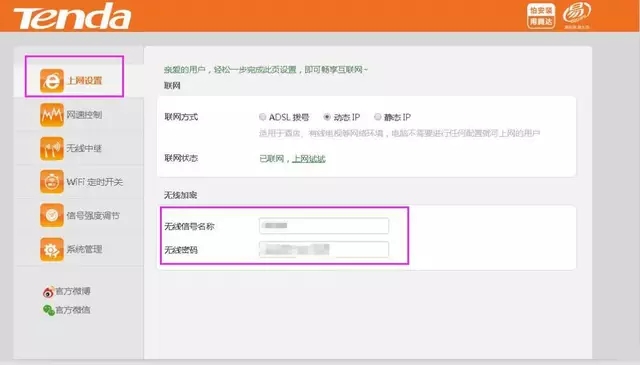Screen dimensions: 640x365
Task: Click the 上网设置 Internet Explorer icon
Action: [x=51, y=80]
